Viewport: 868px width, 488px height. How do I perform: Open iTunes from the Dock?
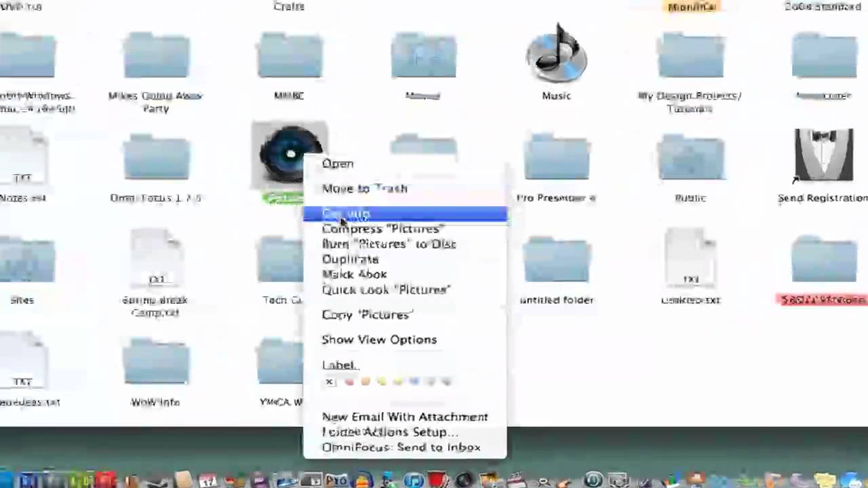click(x=413, y=481)
